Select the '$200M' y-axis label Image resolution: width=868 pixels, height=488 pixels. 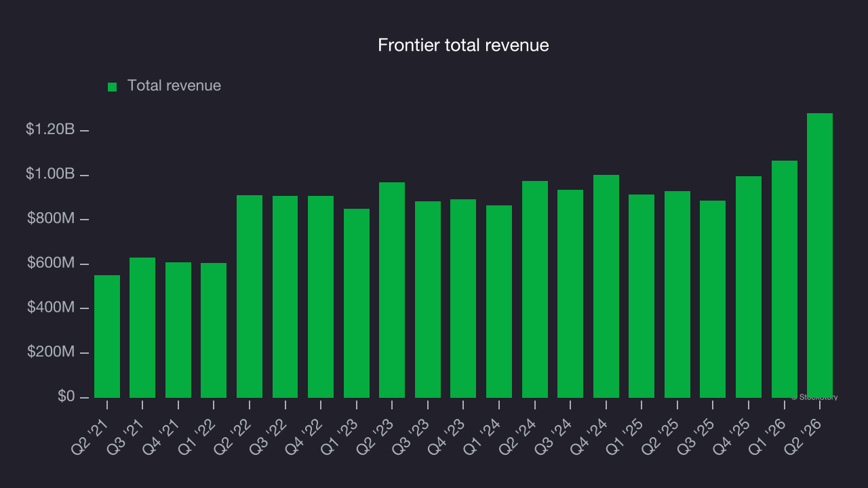pyautogui.click(x=51, y=352)
